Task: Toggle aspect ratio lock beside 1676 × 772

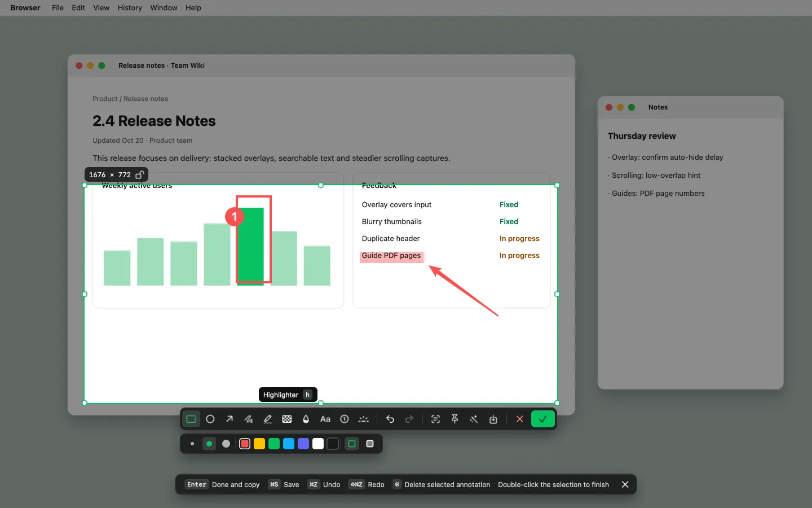Action: tap(140, 175)
